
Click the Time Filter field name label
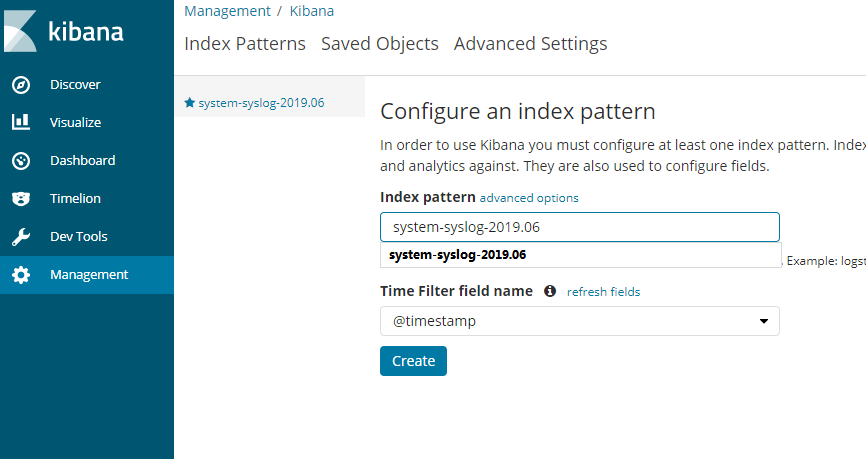coord(456,291)
